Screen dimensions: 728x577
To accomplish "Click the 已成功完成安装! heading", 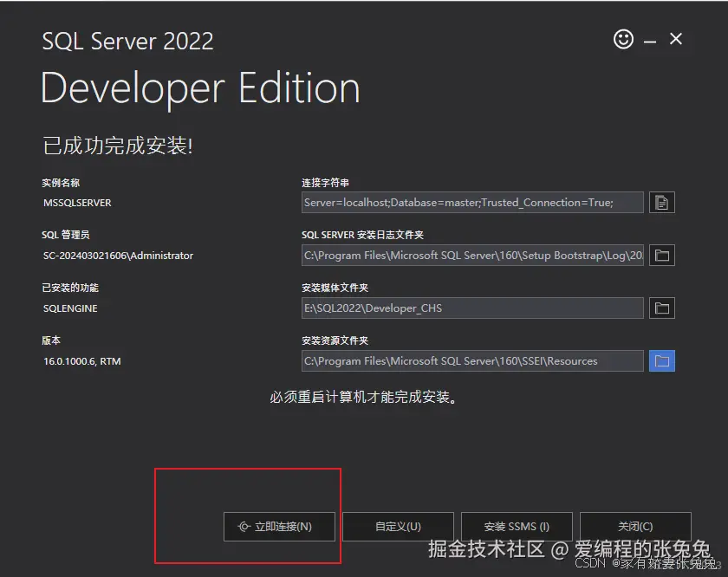I will [x=118, y=146].
